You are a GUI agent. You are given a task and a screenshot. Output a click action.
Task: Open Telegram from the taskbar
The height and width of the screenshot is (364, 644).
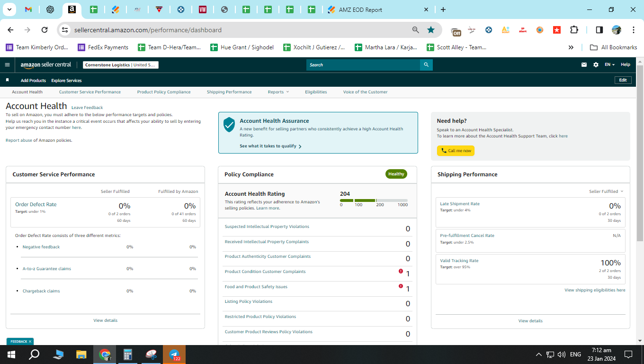point(174,355)
